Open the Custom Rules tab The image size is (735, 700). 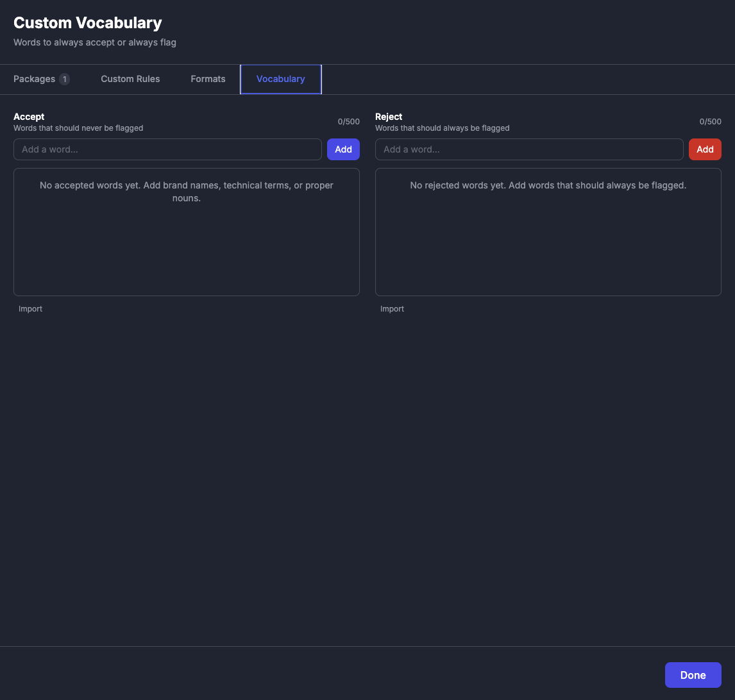(130, 79)
